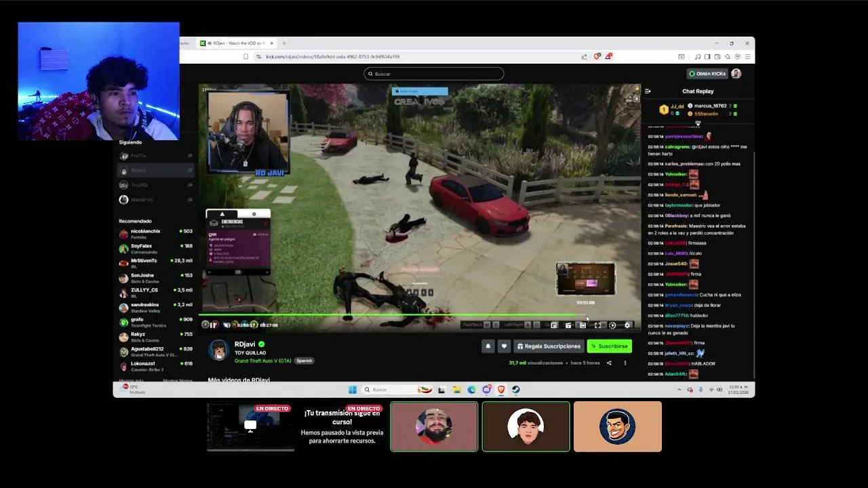The image size is (868, 488).
Task: Open video player settings gear
Action: [x=627, y=325]
